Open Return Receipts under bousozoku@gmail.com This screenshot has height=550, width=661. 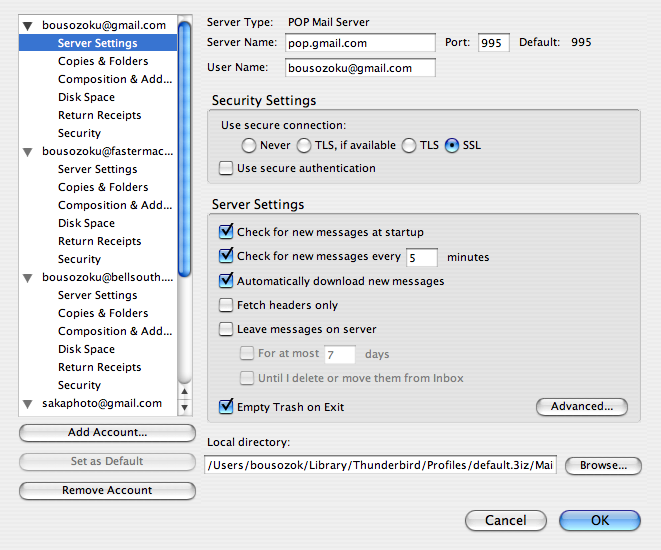98,115
